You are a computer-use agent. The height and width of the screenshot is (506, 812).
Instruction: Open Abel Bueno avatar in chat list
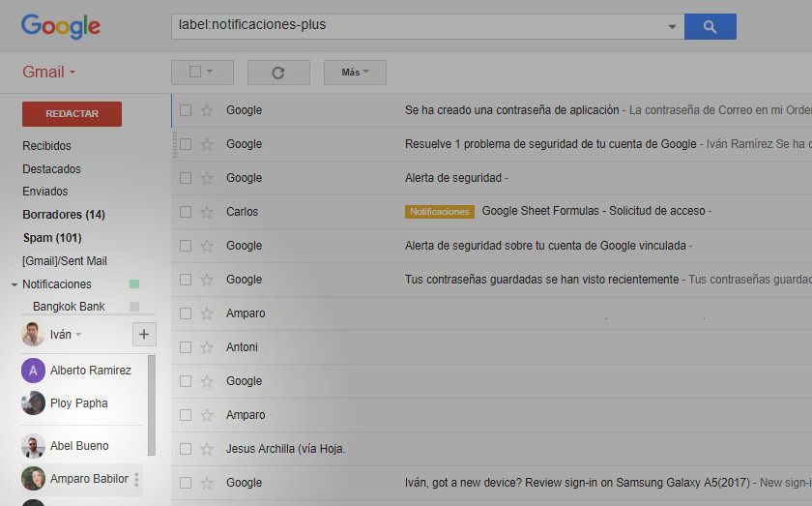(33, 446)
